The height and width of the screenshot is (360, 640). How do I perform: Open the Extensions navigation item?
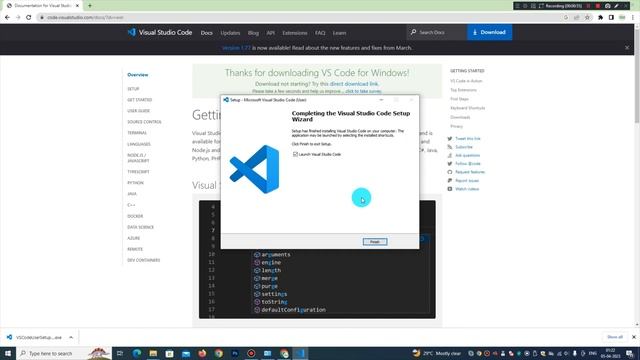[x=295, y=33]
